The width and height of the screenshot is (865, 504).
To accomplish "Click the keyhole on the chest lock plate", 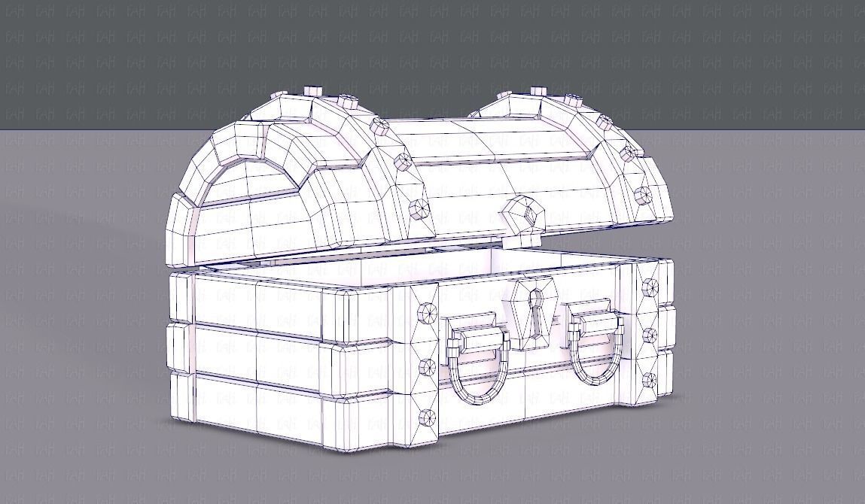I will tap(536, 313).
